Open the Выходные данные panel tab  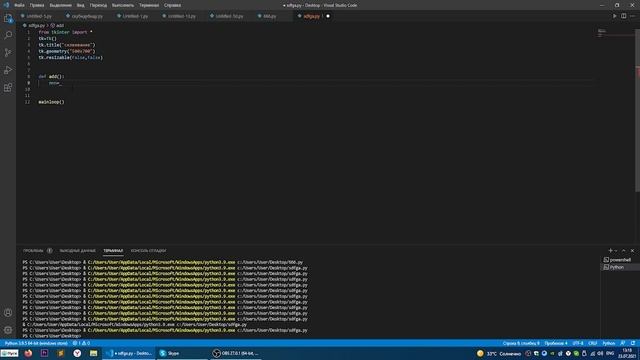(x=78, y=251)
